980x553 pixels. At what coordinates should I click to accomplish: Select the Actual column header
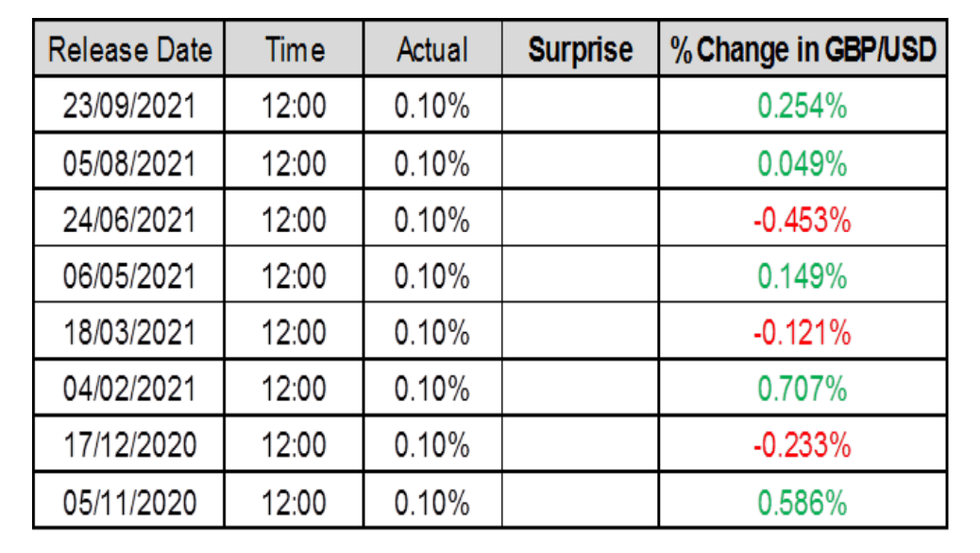click(x=432, y=50)
